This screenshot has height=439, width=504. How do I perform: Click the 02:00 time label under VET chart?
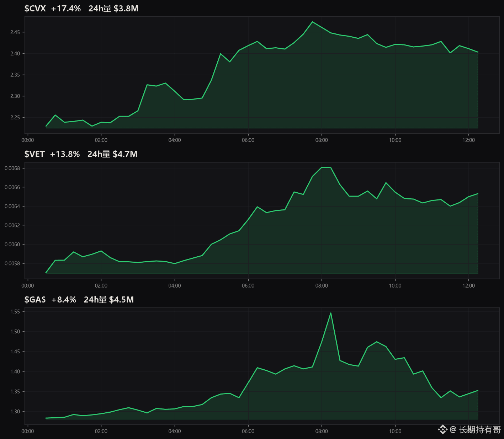tap(101, 286)
